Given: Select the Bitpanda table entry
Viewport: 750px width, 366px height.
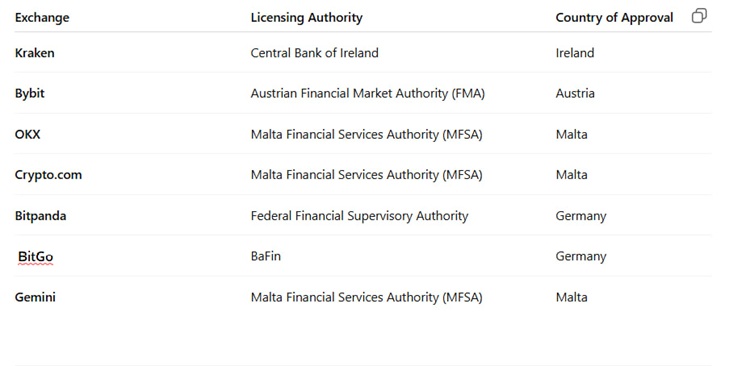Looking at the screenshot, I should point(41,216).
